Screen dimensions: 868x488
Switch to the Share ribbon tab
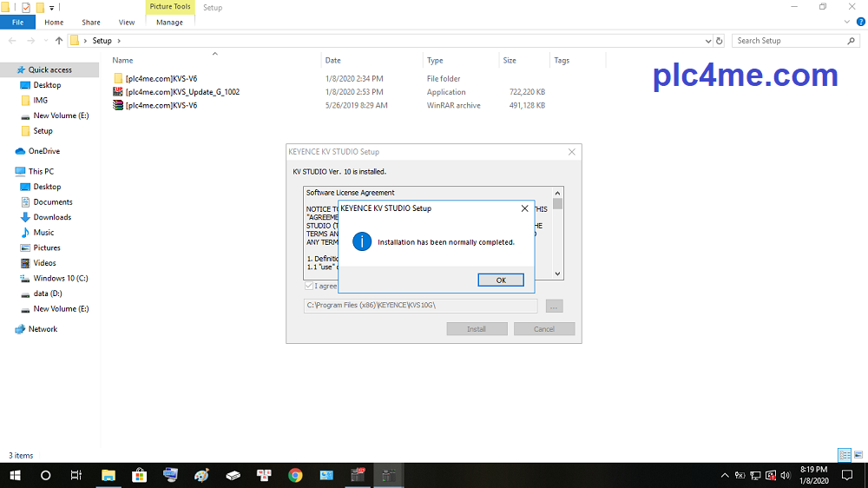pyautogui.click(x=91, y=23)
